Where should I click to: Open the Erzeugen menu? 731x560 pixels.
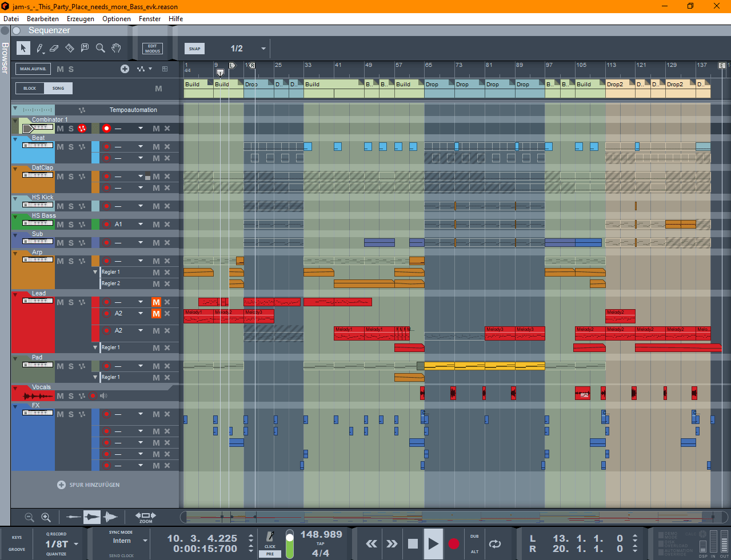[x=81, y=19]
